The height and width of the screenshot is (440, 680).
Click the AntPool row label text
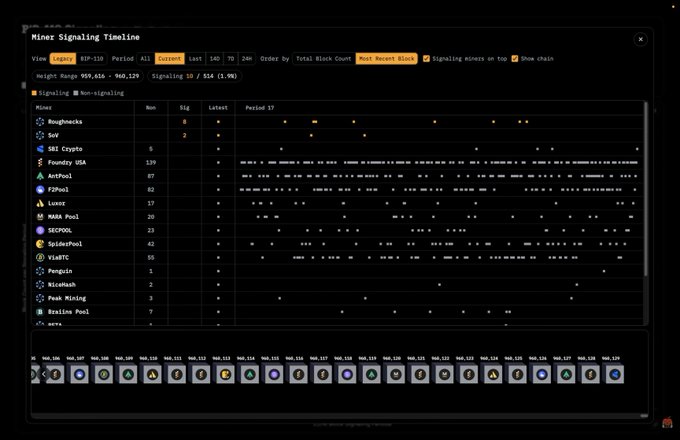60,176
